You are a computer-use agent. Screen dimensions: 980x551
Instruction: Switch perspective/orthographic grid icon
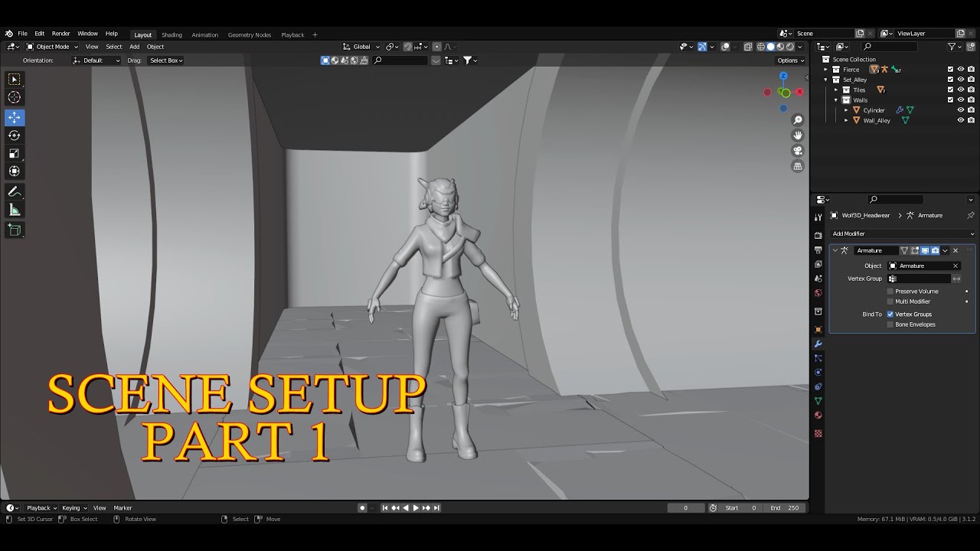click(798, 166)
